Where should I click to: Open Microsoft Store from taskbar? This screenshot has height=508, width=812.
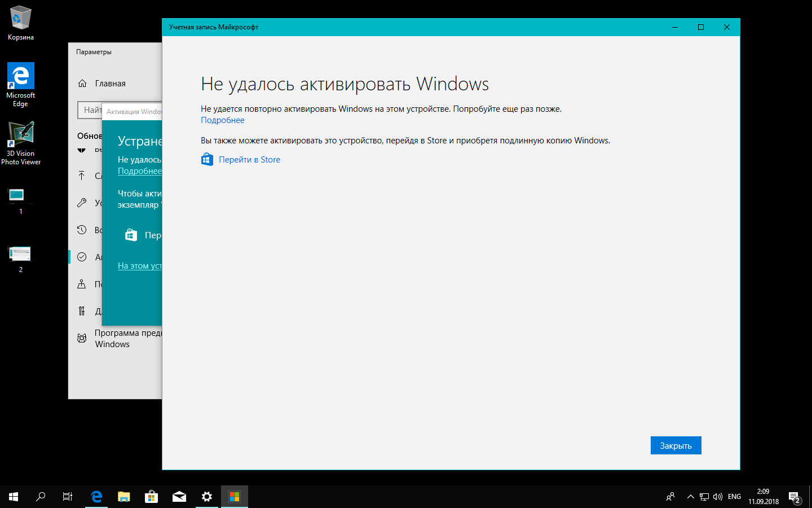(x=152, y=497)
